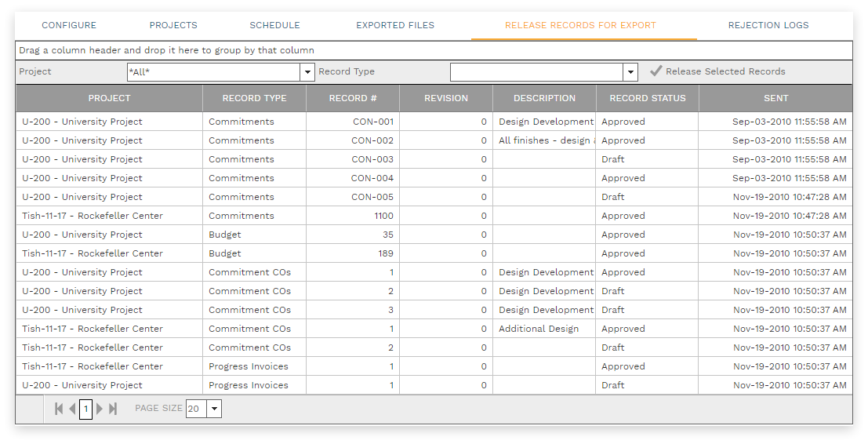Open the Projects tab
This screenshot has width=868, height=444.
click(173, 25)
